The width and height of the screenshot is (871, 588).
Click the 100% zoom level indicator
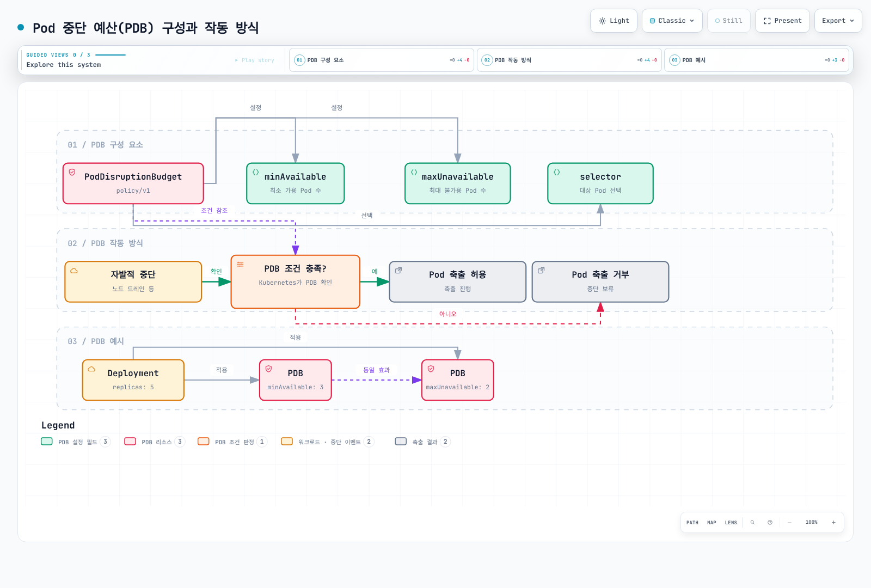tap(811, 522)
